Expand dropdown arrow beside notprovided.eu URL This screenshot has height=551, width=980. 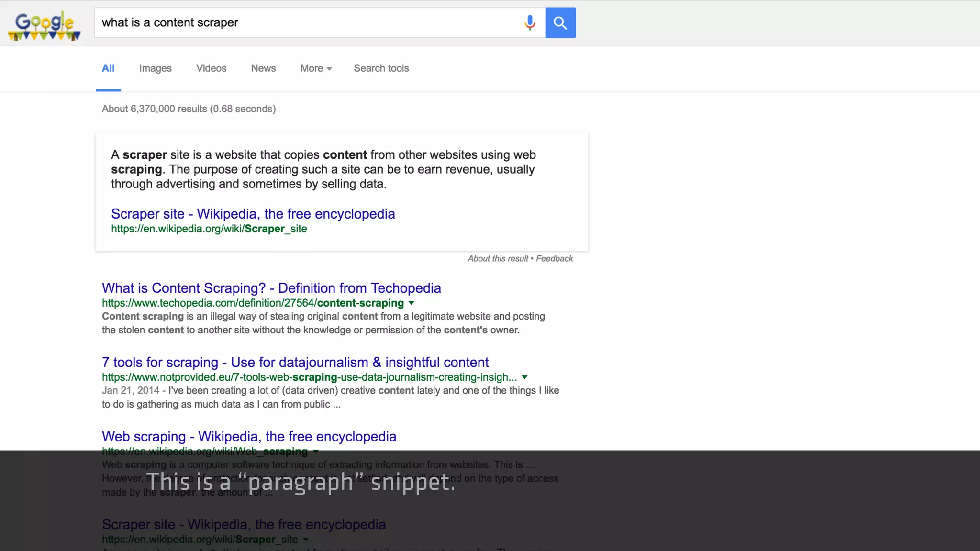[524, 377]
